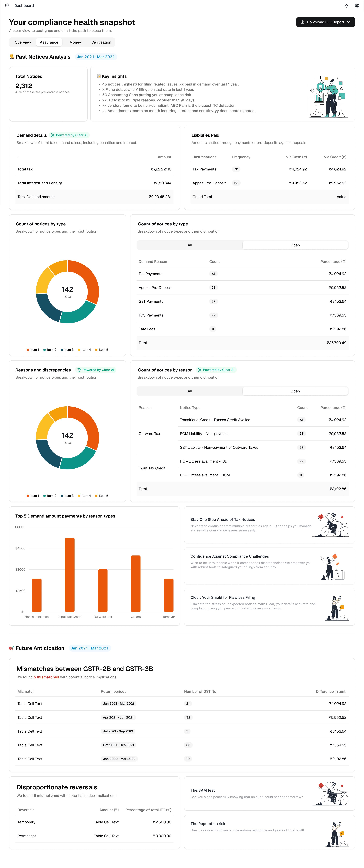364x868 pixels.
Task: Open the apps grid menu icon
Action: [7, 6]
